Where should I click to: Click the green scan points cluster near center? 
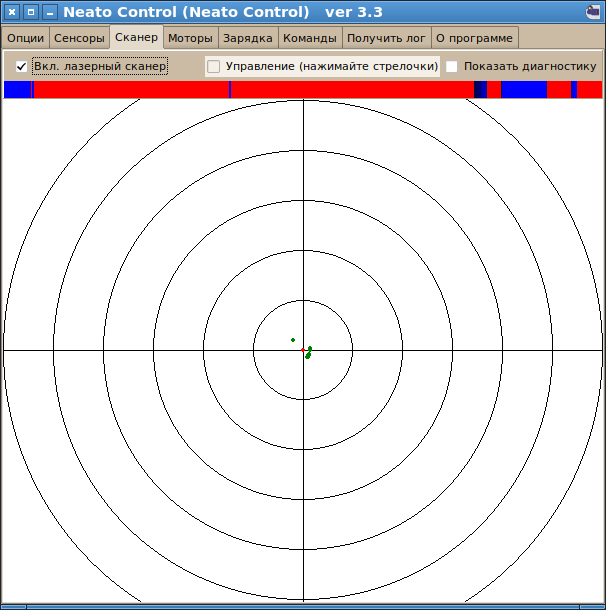coord(308,353)
